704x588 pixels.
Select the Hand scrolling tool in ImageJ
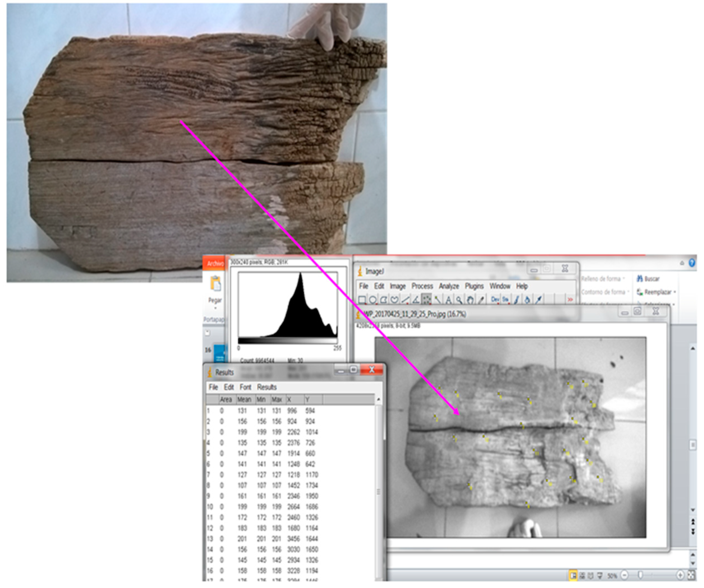[x=470, y=300]
